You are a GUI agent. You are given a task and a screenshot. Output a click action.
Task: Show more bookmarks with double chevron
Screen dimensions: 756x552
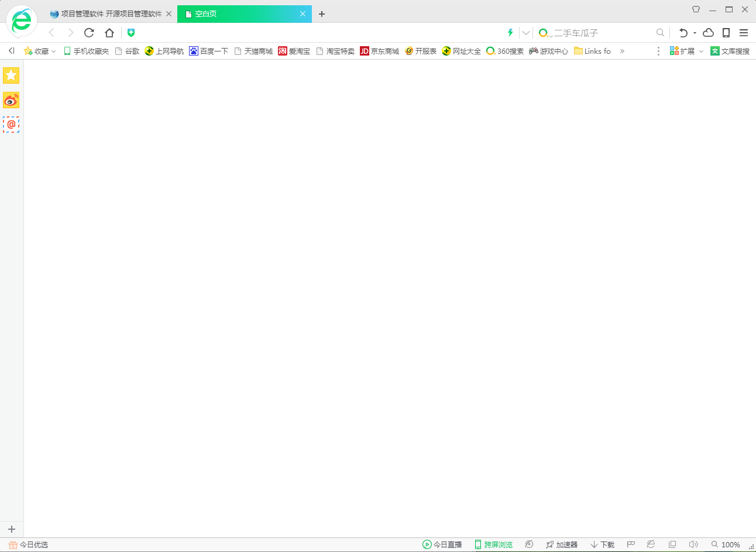point(622,51)
